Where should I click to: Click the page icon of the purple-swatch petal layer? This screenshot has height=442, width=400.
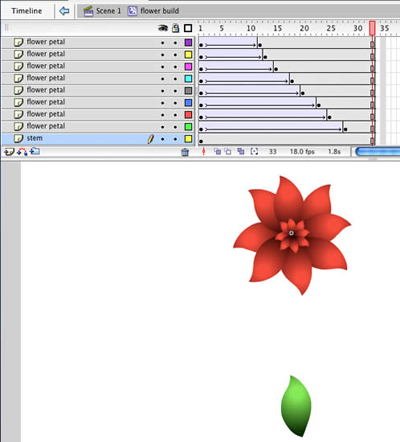19,42
